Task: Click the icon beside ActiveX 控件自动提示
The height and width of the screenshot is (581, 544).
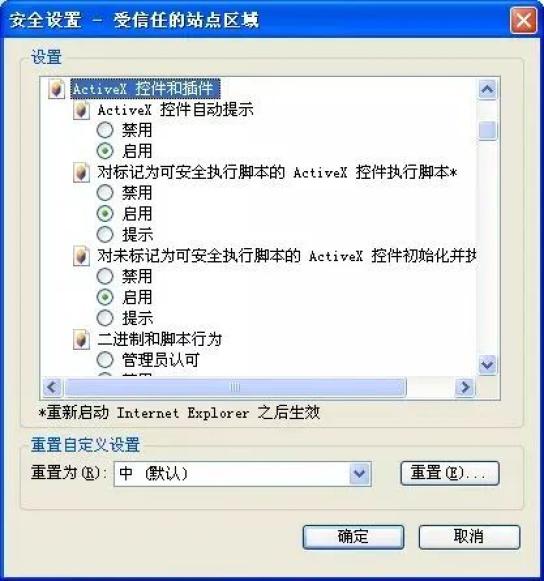Action: (x=81, y=110)
